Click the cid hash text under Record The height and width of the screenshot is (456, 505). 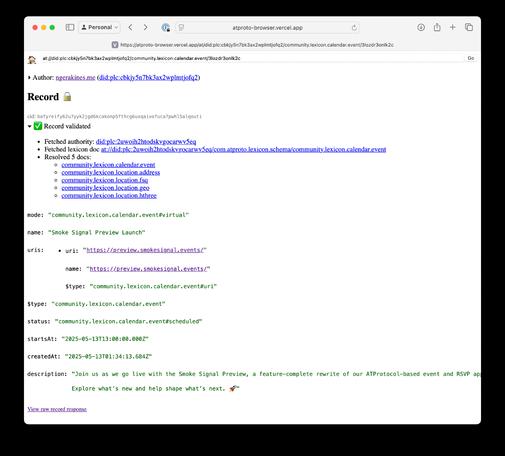(x=114, y=116)
